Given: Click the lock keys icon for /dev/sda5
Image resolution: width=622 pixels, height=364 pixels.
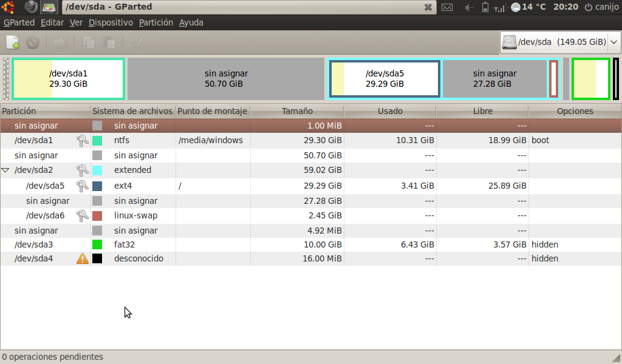Looking at the screenshot, I should pyautogui.click(x=82, y=186).
